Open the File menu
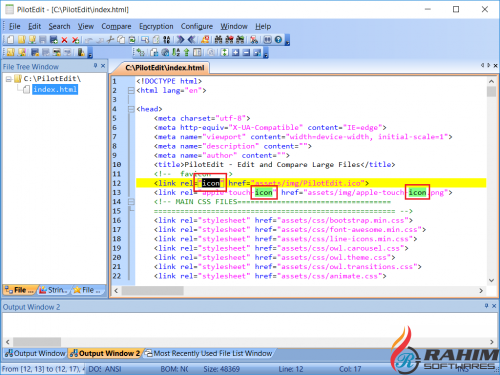The width and height of the screenshot is (500, 375). (14, 26)
